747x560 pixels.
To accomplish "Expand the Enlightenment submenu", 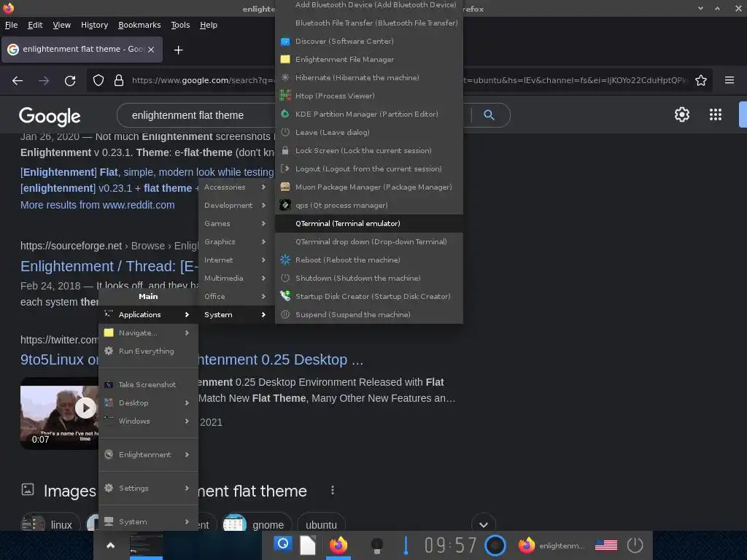I will (148, 455).
